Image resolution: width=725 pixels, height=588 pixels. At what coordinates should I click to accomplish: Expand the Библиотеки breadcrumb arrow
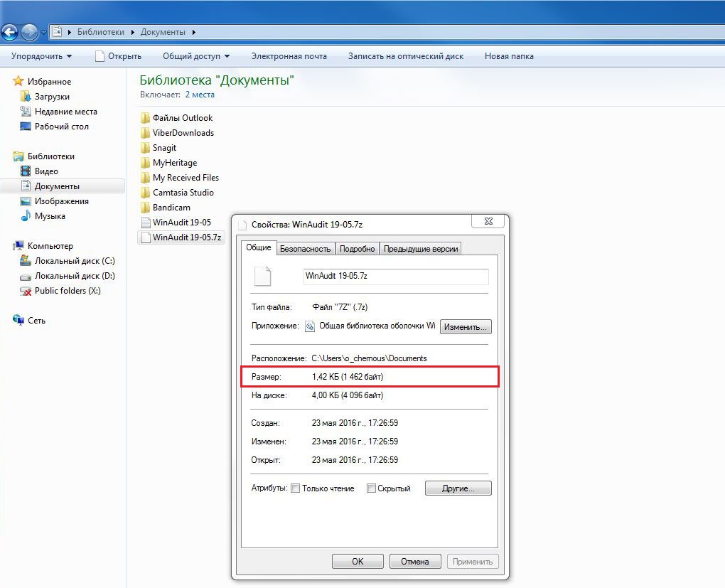133,33
